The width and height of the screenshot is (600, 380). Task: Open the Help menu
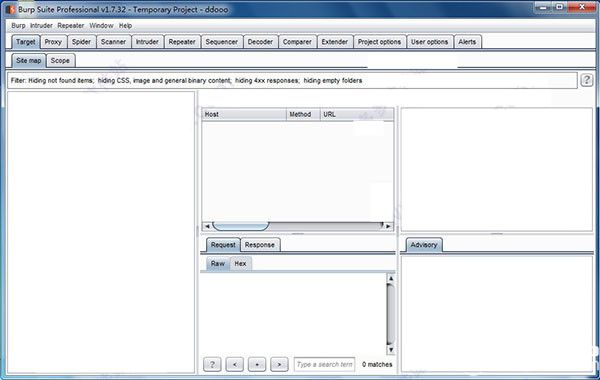[x=126, y=26]
